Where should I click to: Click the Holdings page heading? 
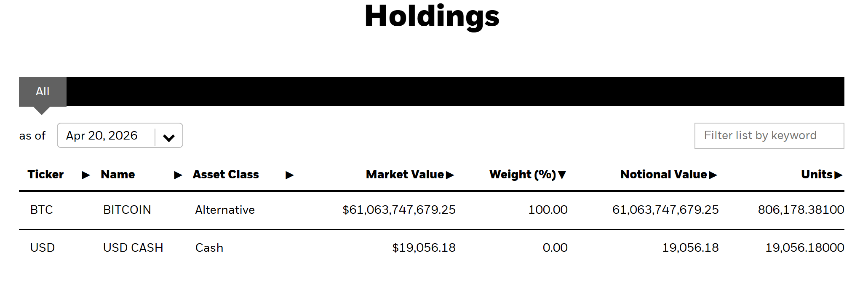[432, 16]
